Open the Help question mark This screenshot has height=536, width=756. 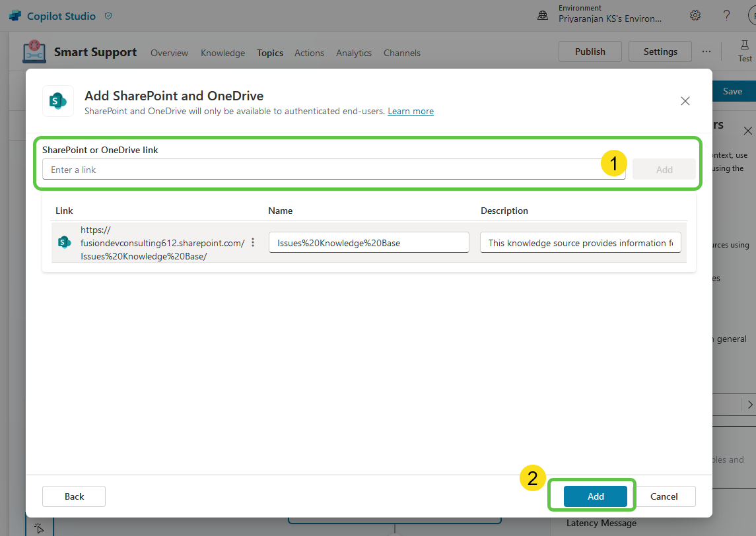pyautogui.click(x=726, y=15)
